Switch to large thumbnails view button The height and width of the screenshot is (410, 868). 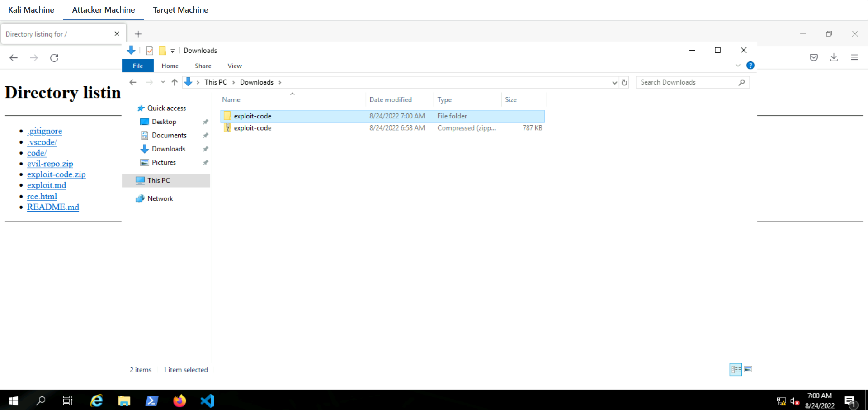pyautogui.click(x=748, y=369)
